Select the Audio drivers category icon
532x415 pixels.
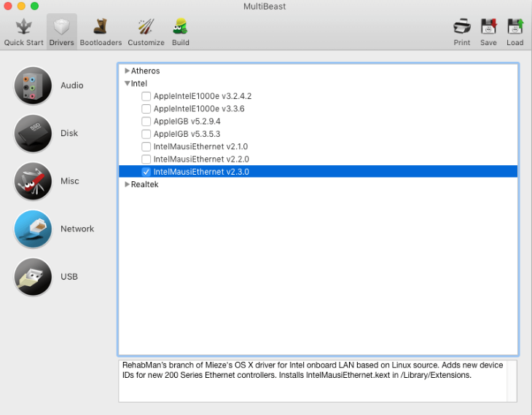[33, 86]
